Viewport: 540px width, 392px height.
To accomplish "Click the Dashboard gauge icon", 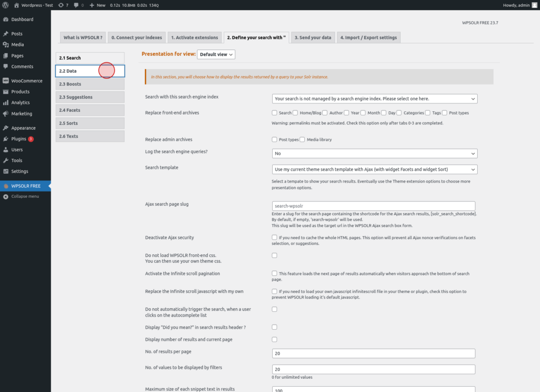I will (x=6, y=20).
